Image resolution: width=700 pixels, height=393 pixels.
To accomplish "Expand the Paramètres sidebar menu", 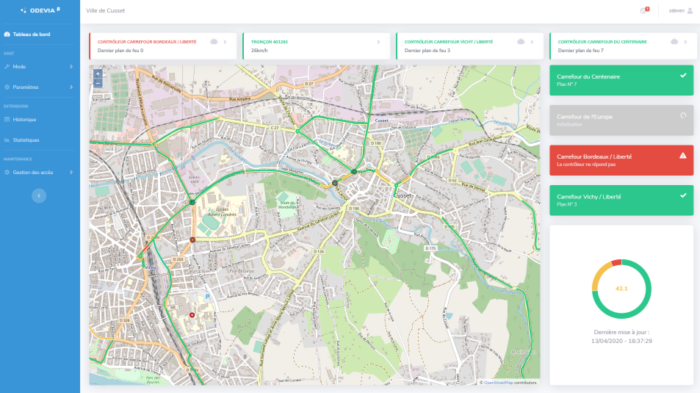I will (x=39, y=87).
